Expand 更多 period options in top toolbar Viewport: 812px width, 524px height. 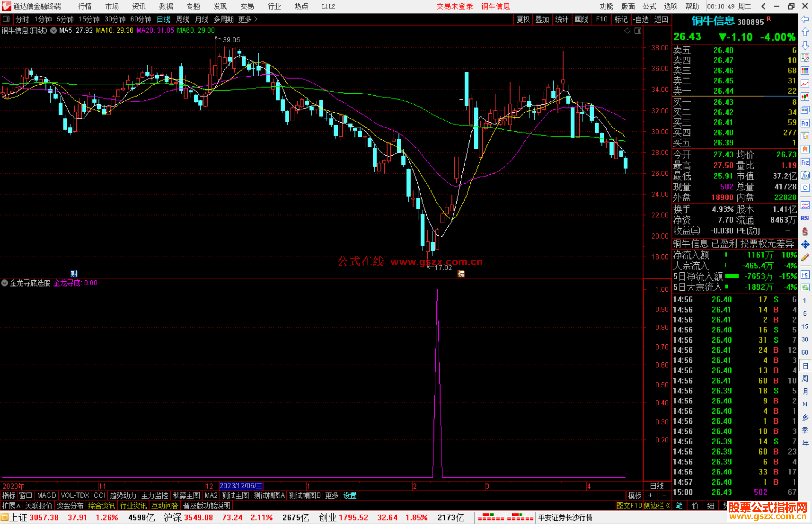248,19
